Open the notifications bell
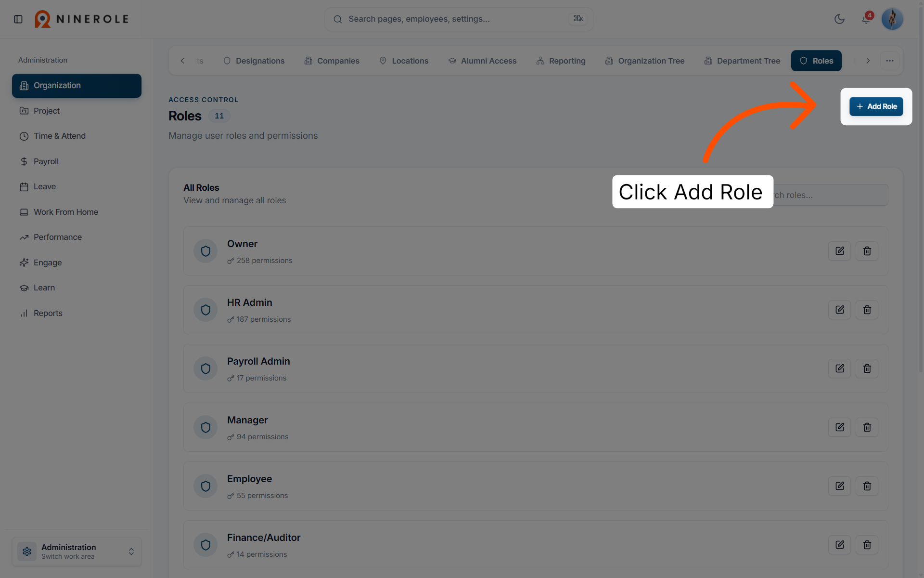 866,19
